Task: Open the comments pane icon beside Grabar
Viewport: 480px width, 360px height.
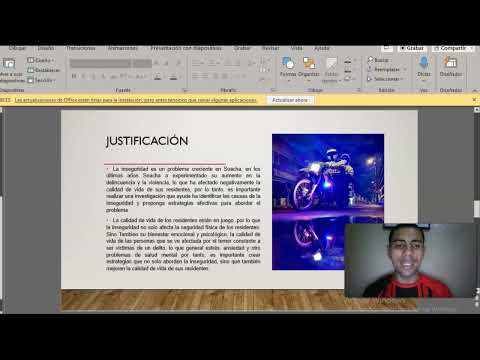Action: [x=387, y=48]
